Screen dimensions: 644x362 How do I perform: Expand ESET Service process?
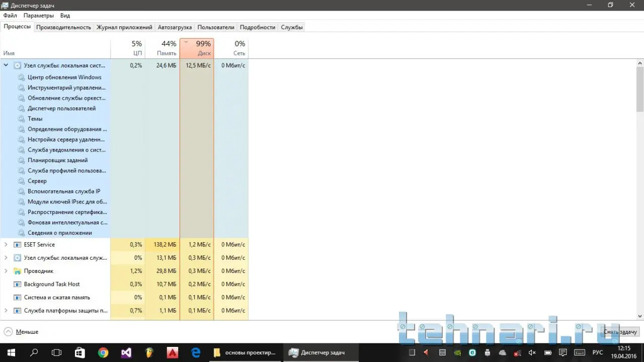click(6, 244)
